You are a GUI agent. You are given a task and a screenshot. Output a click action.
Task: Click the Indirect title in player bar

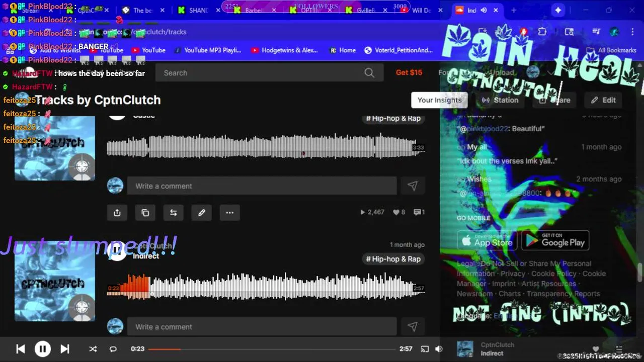(x=492, y=353)
